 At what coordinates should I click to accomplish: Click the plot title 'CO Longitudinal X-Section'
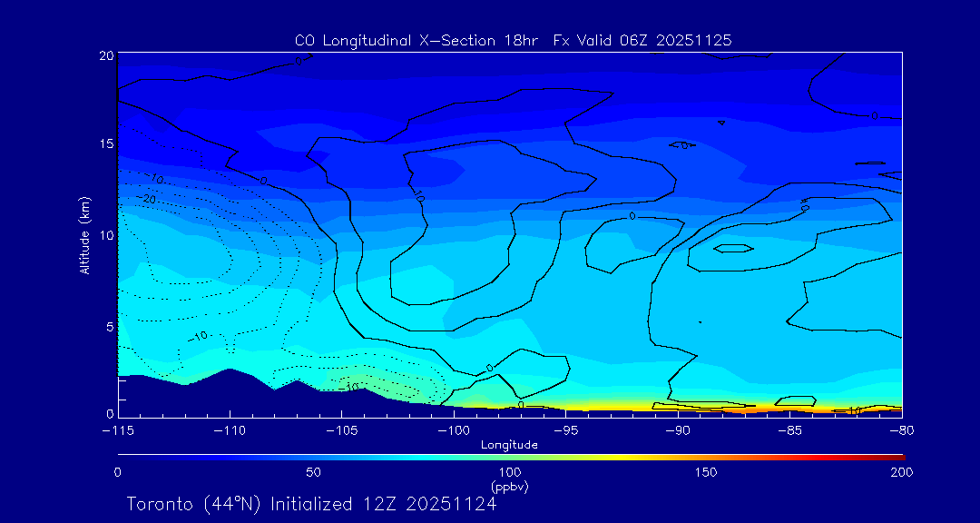(x=513, y=41)
